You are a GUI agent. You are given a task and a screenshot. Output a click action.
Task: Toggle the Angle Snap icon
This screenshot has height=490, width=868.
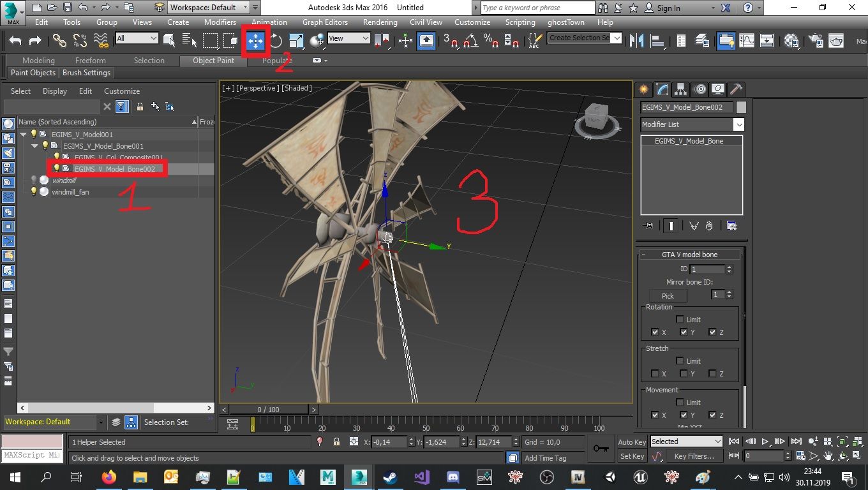tap(471, 41)
